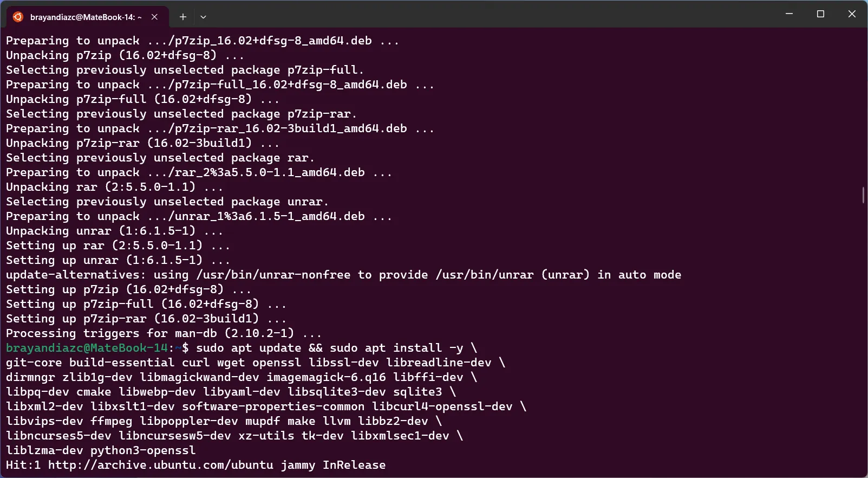The width and height of the screenshot is (868, 478).
Task: Click the green brayandiazc@MateBook-14 prompt text
Action: [x=87, y=348]
